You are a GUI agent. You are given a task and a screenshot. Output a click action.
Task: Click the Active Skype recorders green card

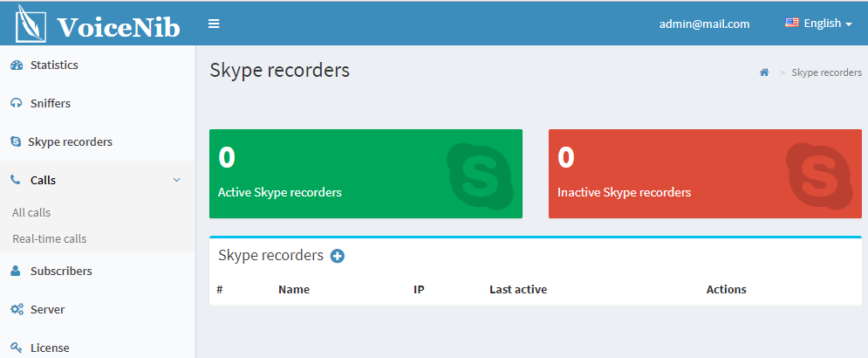[366, 174]
